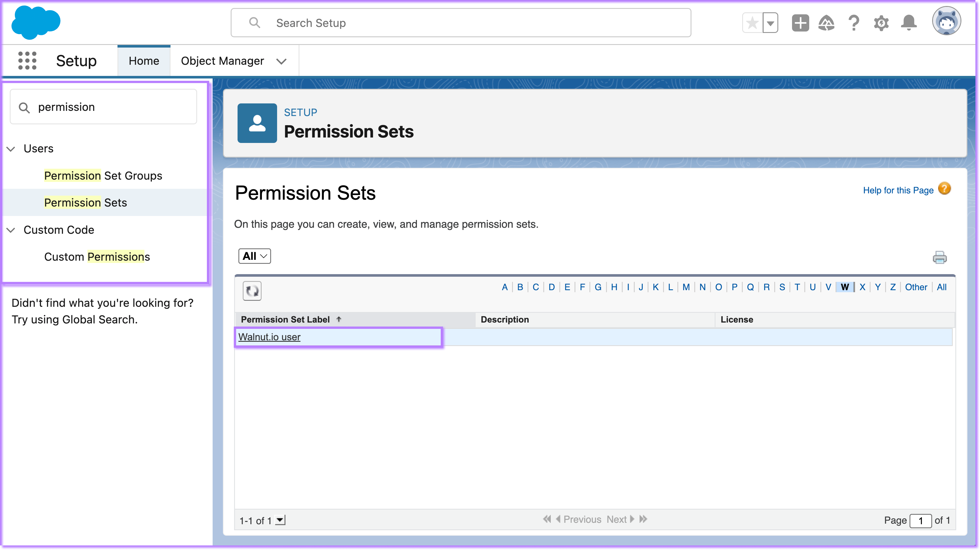
Task: Click the SETUP breadcrumb text
Action: coord(301,112)
